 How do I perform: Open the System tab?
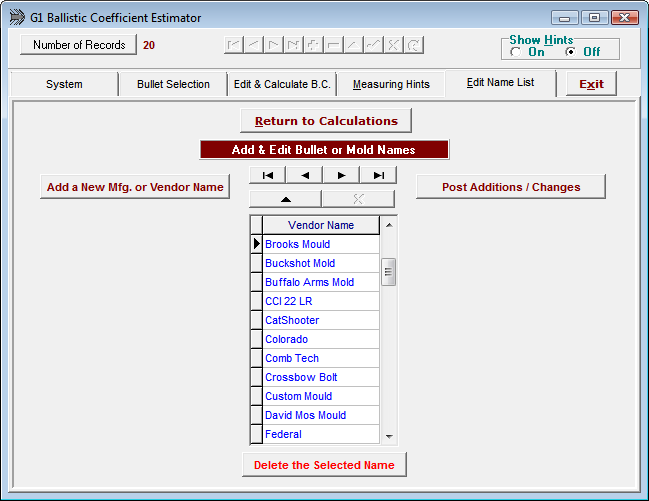[x=64, y=84]
